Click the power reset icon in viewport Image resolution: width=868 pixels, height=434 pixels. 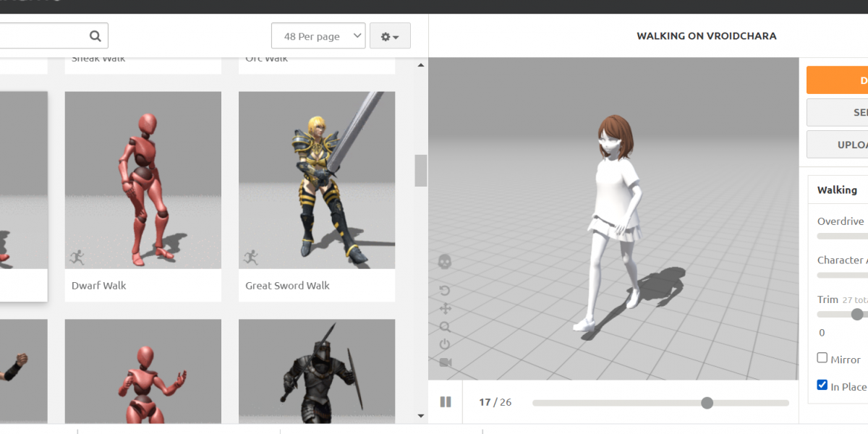[445, 344]
